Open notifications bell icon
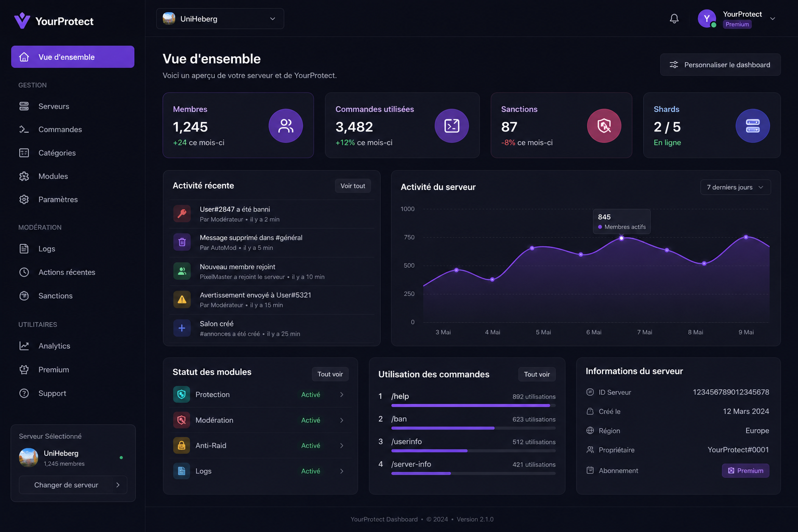 pyautogui.click(x=674, y=19)
